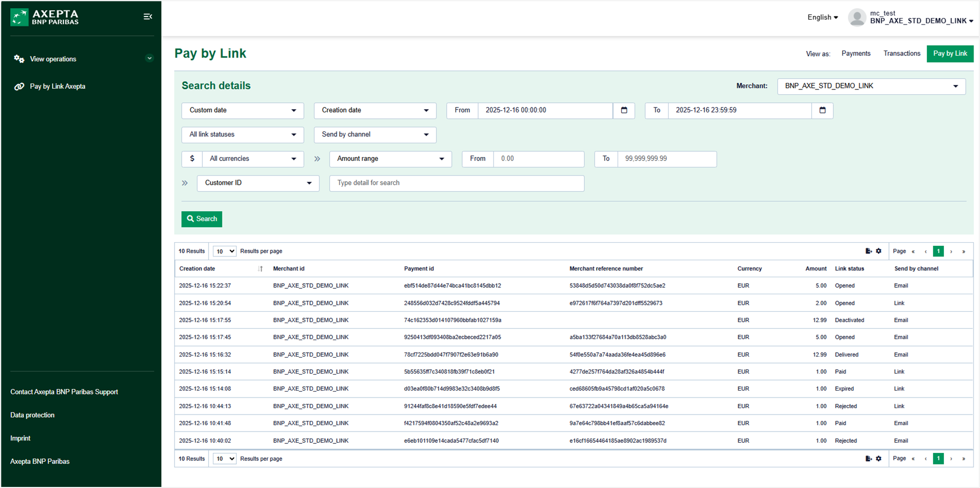Screen dimensions: 980x488
Task: Go to last page using top pagination
Action: [963, 252]
